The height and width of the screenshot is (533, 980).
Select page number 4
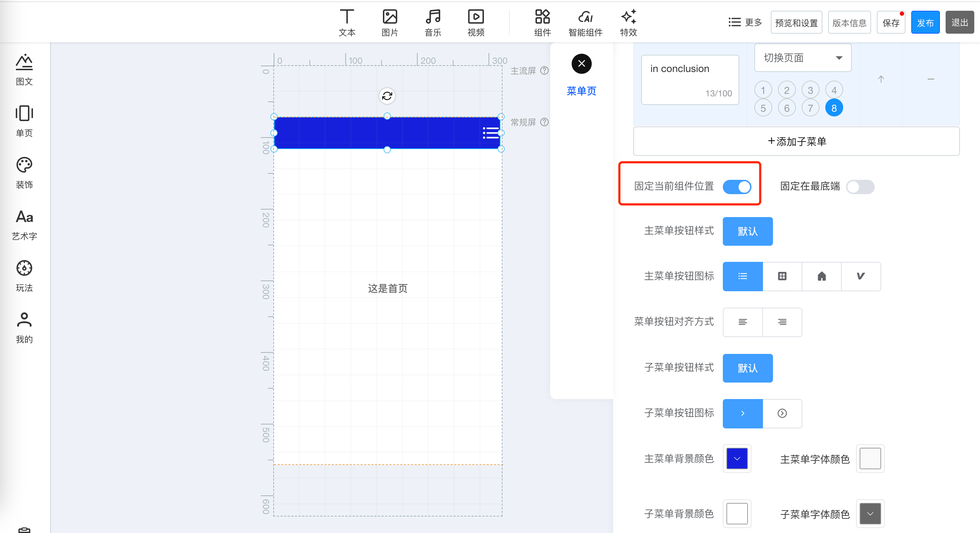tap(834, 90)
